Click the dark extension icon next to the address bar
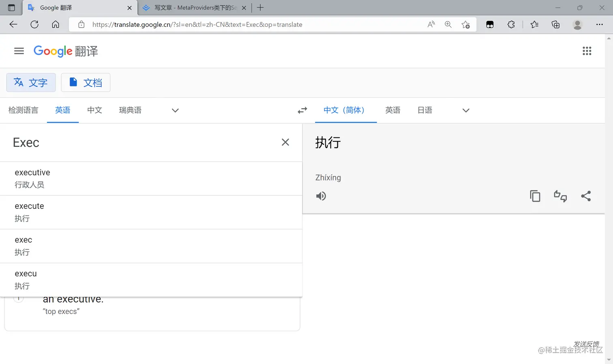 (x=490, y=25)
